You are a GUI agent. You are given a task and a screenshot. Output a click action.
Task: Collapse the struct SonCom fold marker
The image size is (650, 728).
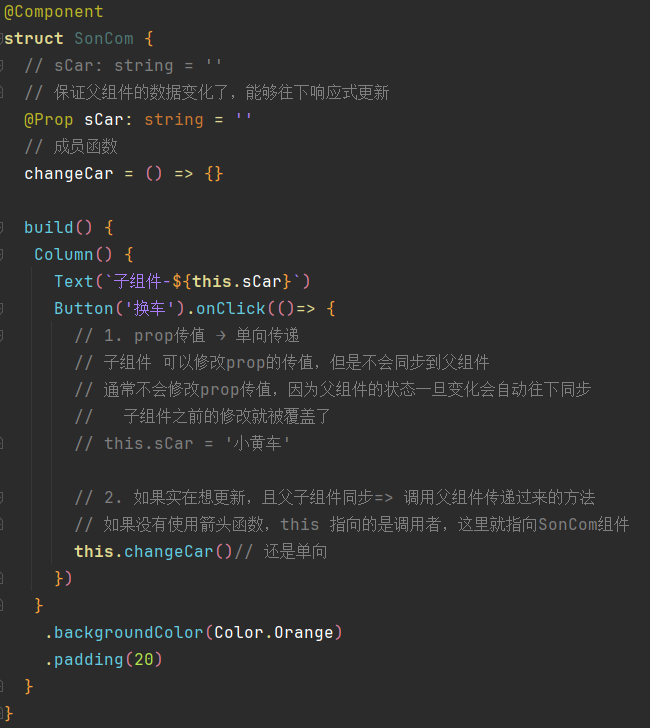coord(1,39)
